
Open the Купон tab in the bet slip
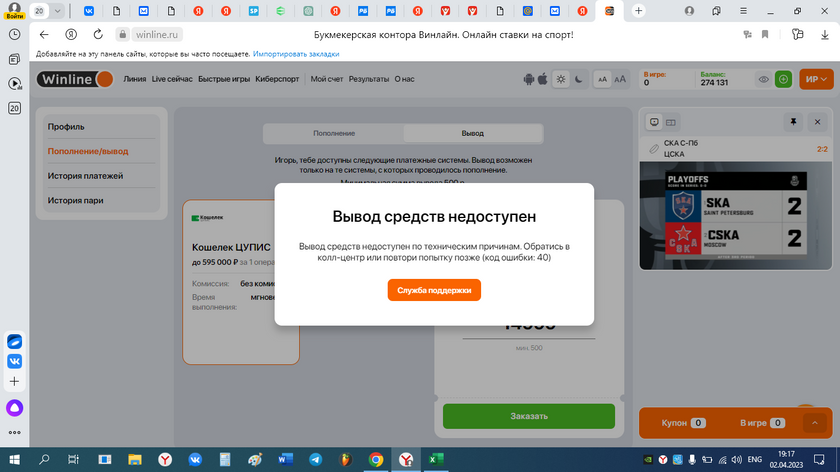click(x=683, y=423)
